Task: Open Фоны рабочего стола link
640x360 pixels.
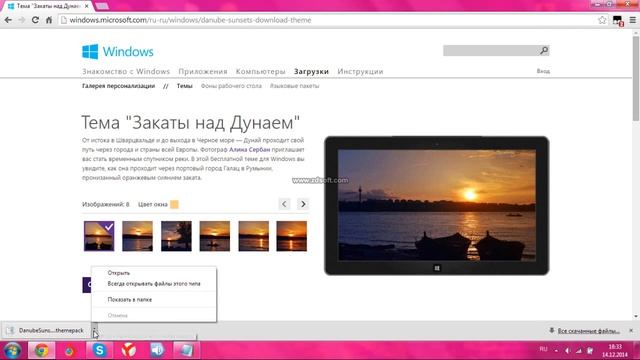Action: click(x=231, y=86)
